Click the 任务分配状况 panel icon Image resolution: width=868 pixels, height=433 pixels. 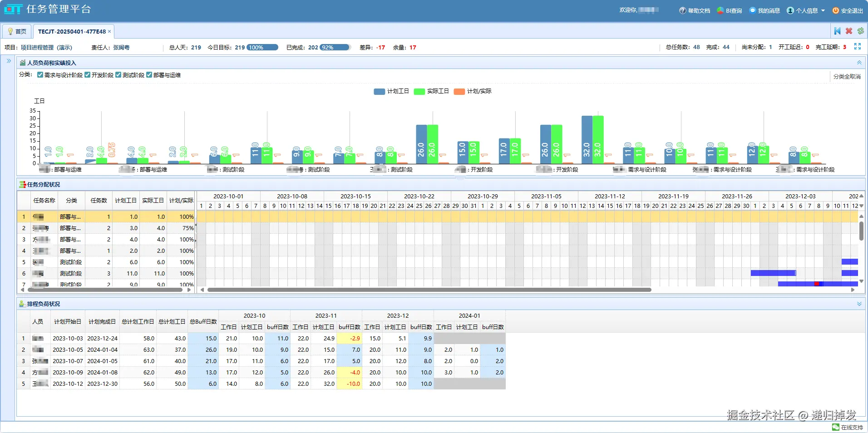point(23,184)
